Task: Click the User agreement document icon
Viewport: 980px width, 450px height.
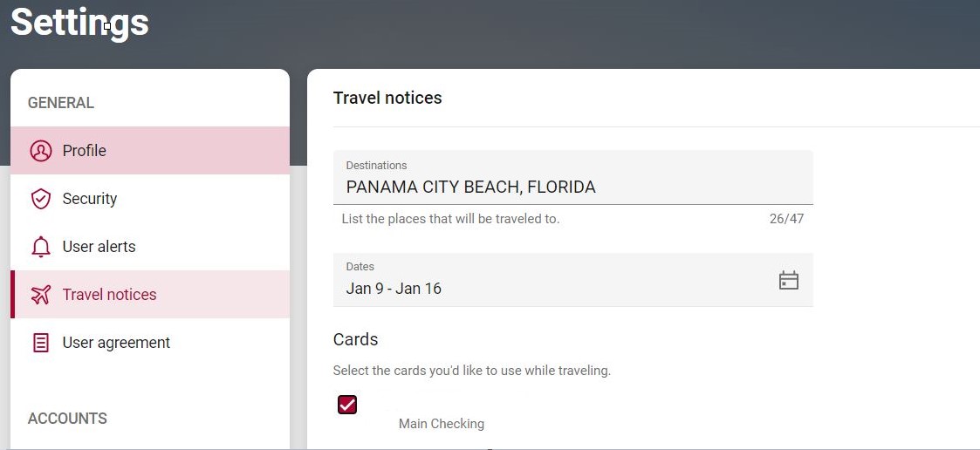Action: point(41,343)
